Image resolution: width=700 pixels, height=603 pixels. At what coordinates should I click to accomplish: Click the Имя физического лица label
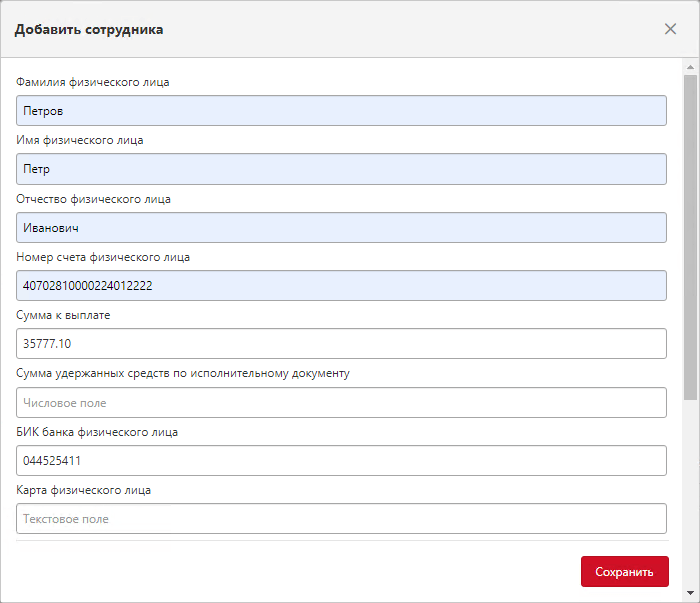tap(80, 140)
